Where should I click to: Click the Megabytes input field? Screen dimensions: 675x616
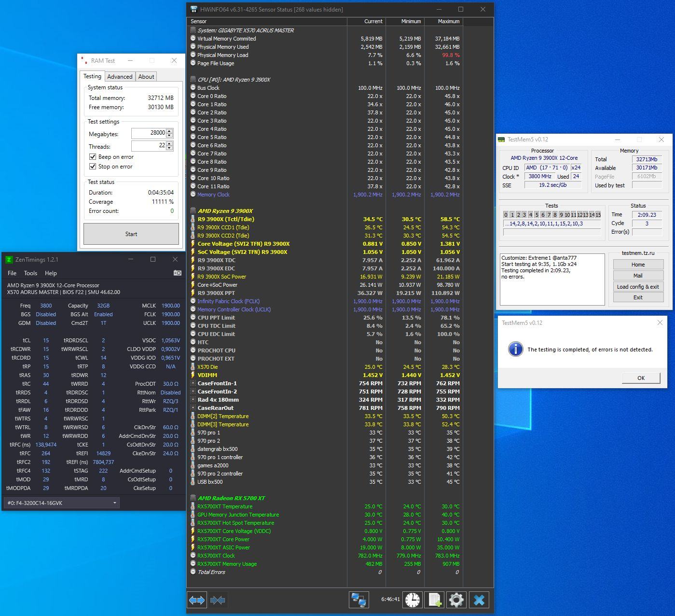[x=149, y=133]
